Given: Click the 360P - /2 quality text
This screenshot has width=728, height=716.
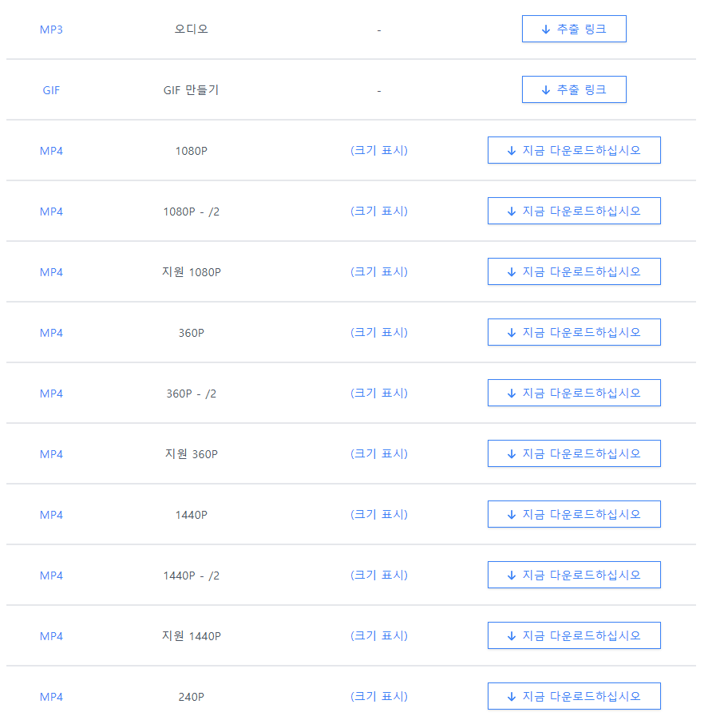Looking at the screenshot, I should click(x=191, y=394).
